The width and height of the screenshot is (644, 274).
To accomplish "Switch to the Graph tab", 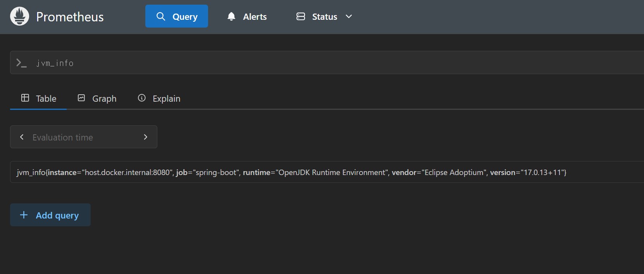I will [x=97, y=99].
